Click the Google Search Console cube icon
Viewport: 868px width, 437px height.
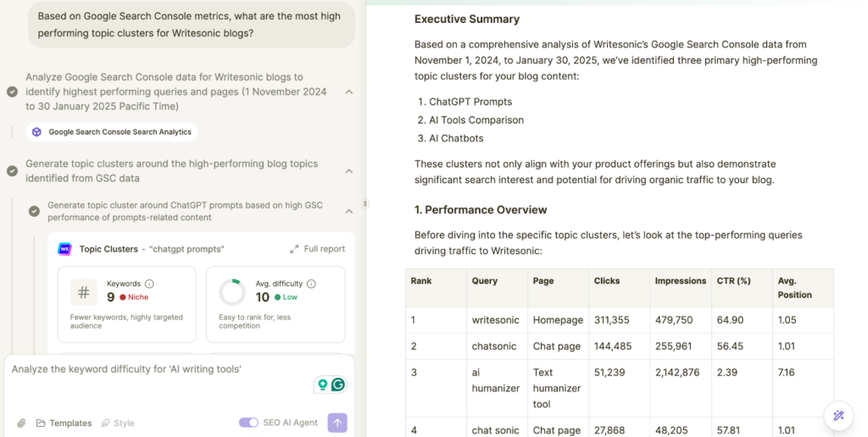(36, 132)
